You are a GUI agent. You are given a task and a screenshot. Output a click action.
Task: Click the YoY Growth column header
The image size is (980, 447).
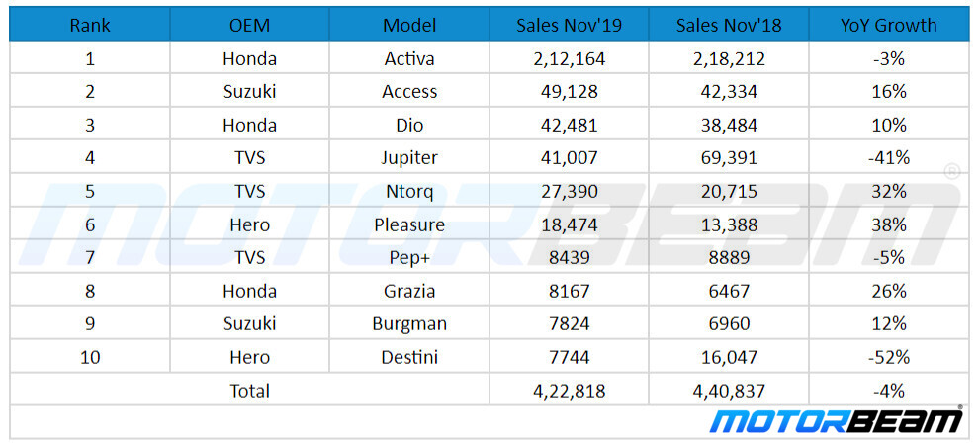pos(888,25)
